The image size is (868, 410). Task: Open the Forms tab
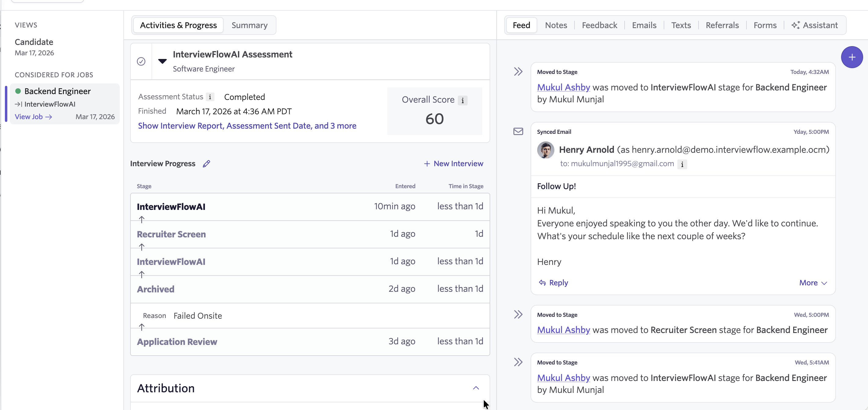[x=765, y=25]
